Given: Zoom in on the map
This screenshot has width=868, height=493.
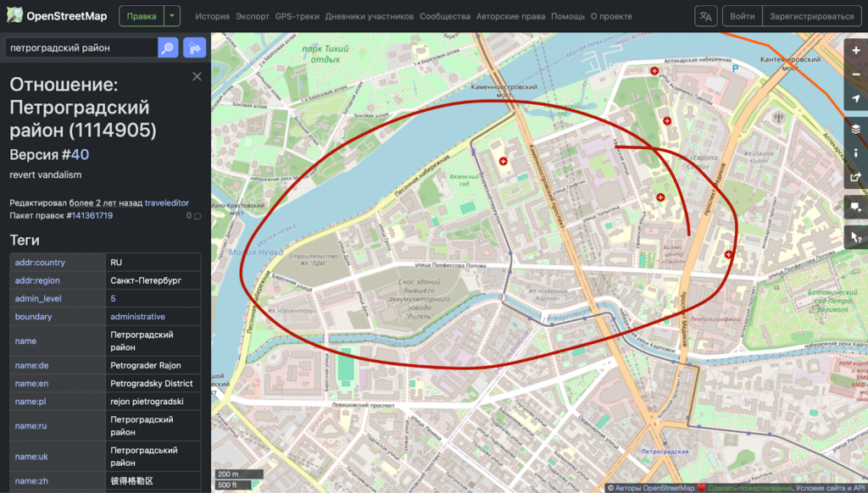Looking at the screenshot, I should pos(856,51).
